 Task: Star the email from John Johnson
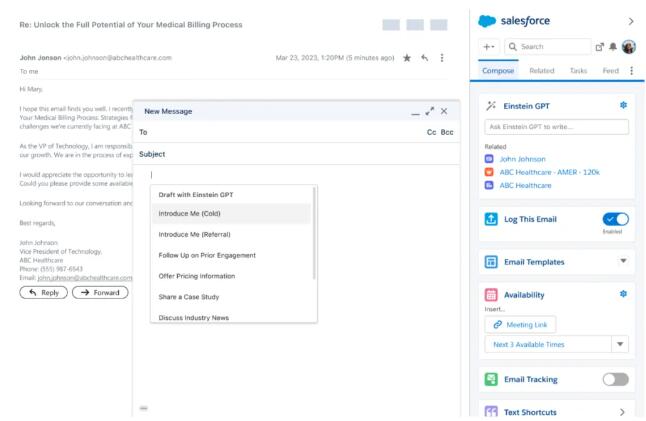[407, 58]
